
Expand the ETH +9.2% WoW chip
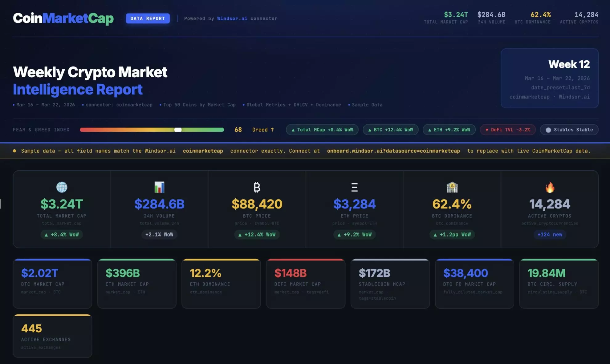pyautogui.click(x=449, y=130)
